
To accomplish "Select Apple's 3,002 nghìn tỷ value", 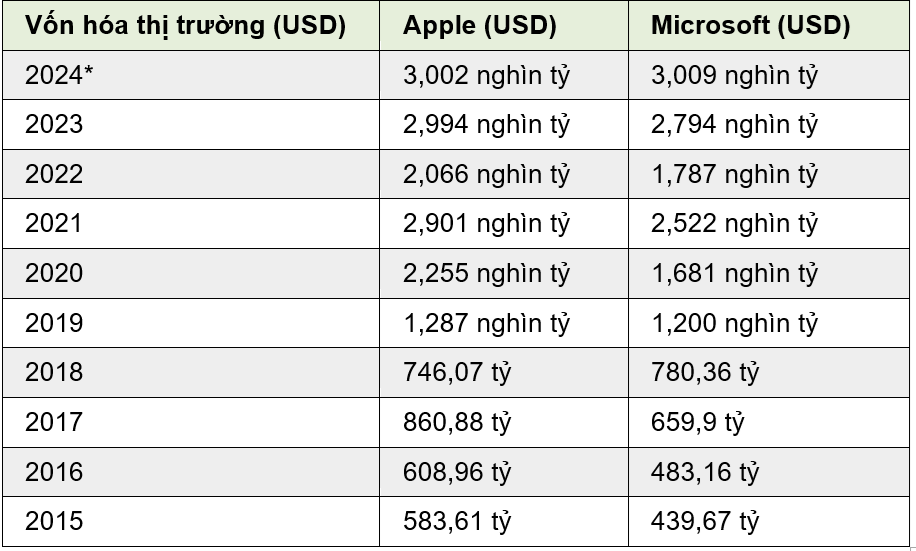I will (x=486, y=76).
